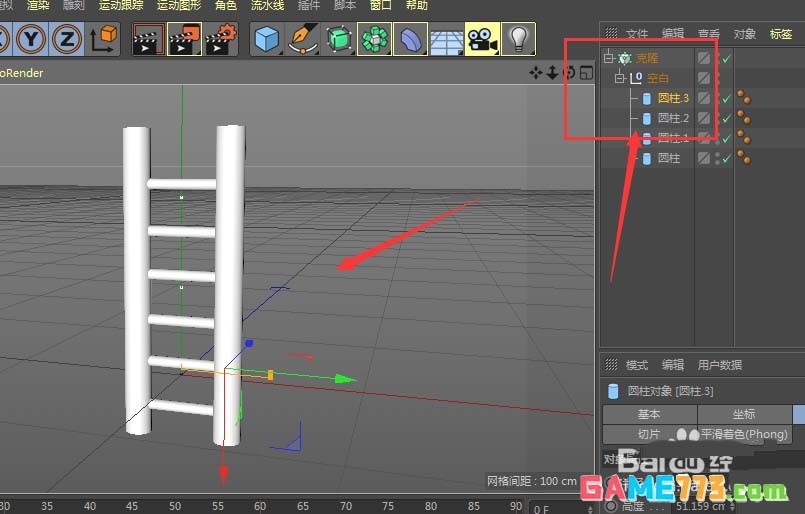Open the 角色 menu
The width and height of the screenshot is (805, 514).
[x=226, y=5]
